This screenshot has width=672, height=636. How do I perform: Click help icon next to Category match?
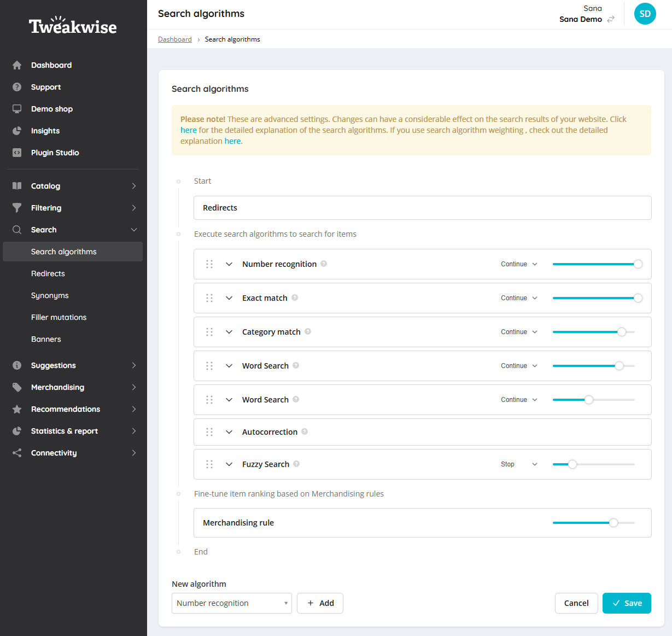(308, 331)
